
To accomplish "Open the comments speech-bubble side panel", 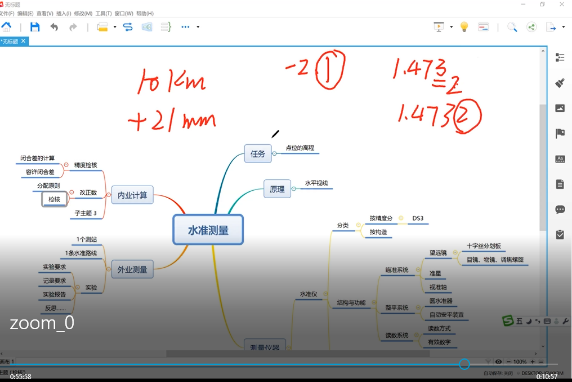I will pos(560,209).
